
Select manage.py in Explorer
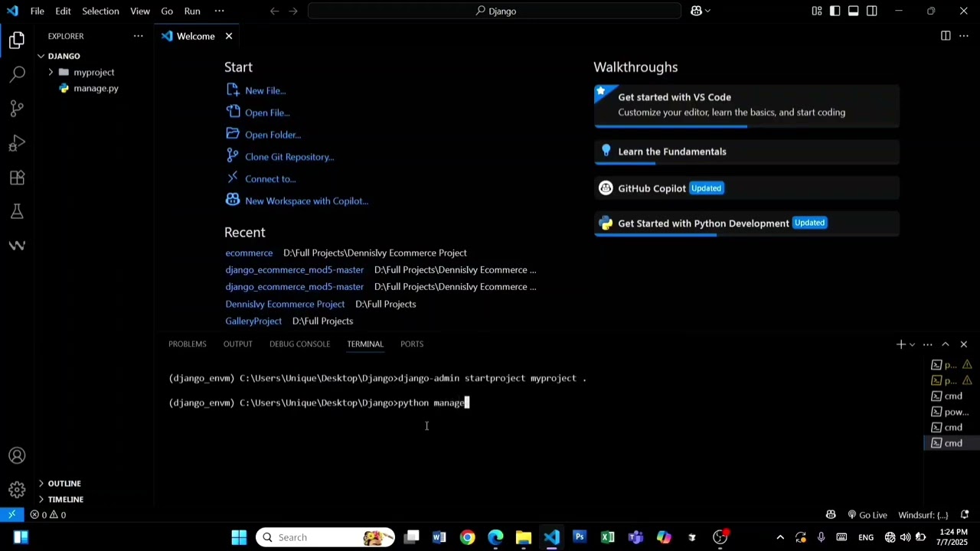(x=96, y=88)
